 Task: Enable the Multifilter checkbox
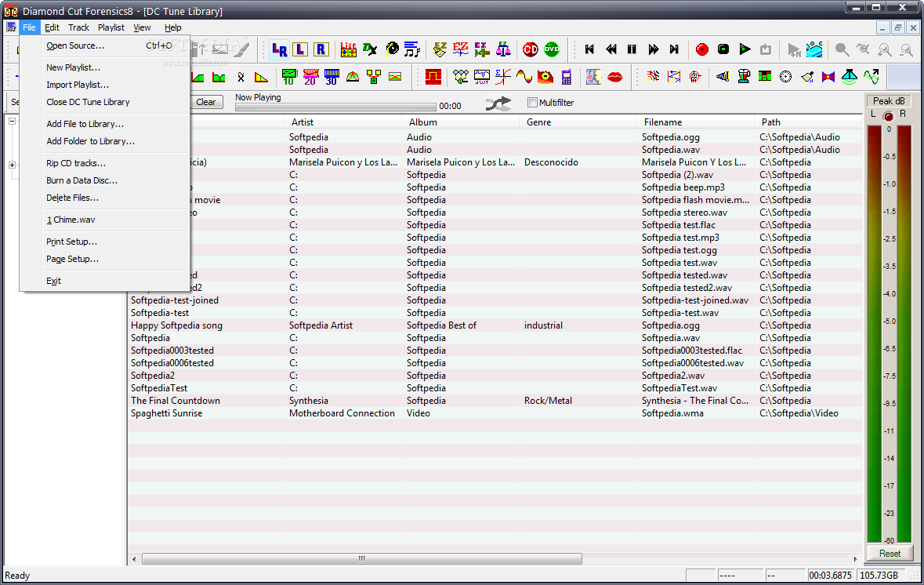pos(533,103)
